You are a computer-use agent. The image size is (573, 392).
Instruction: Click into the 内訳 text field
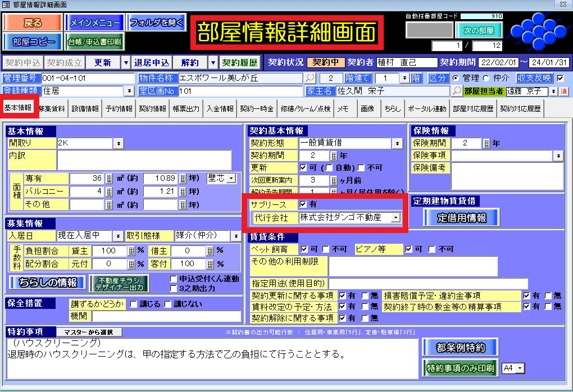tap(144, 160)
